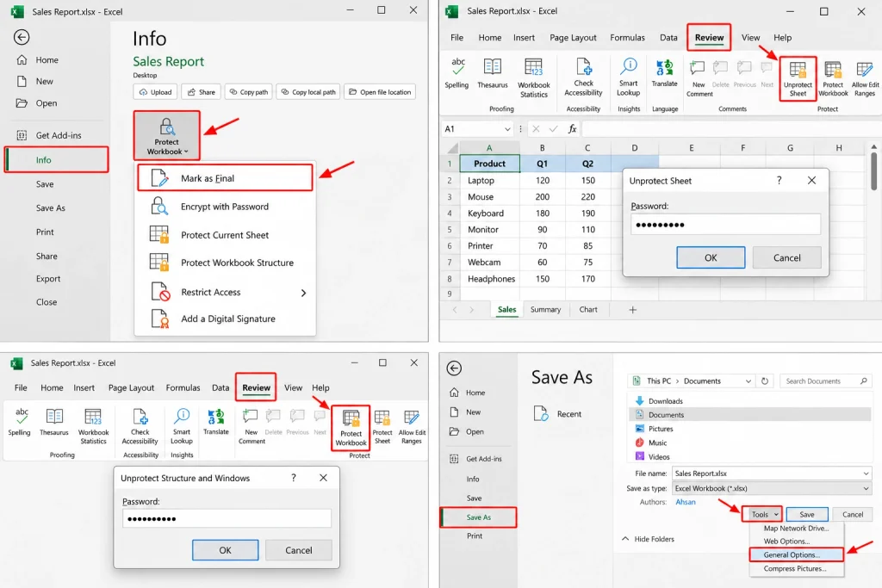Image resolution: width=882 pixels, height=588 pixels.
Task: Click OK in Unprotect Structure and Windows dialog
Action: click(x=225, y=550)
